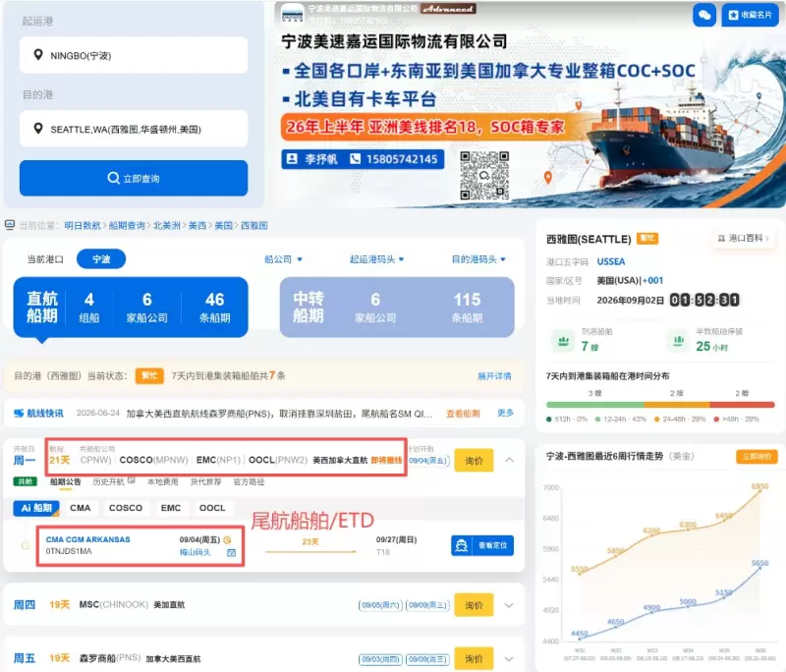Collapse the 周一 CMA schedule row chevron
The image size is (786, 672).
point(509,460)
